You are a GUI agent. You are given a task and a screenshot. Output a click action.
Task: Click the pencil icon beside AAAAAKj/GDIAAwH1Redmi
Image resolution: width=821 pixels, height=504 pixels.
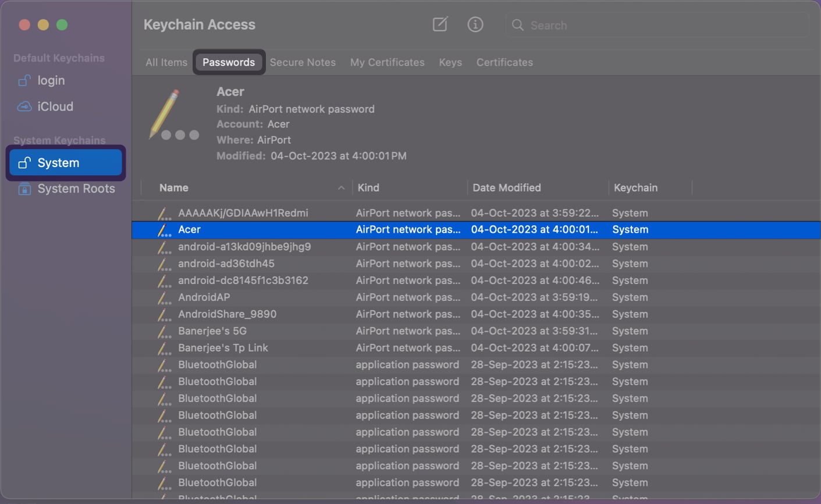(164, 213)
